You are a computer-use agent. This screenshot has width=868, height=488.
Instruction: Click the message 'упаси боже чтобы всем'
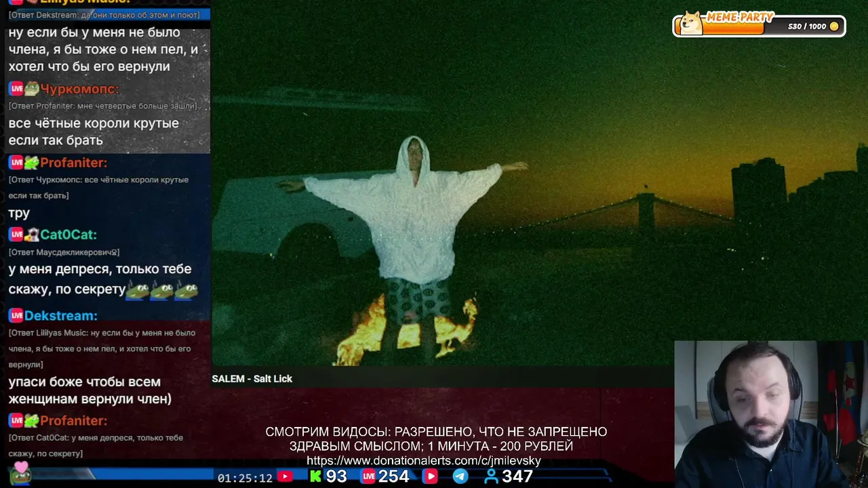[x=85, y=382]
